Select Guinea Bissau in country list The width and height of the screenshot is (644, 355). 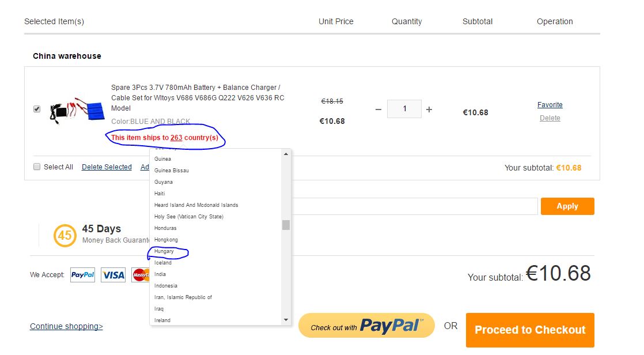[172, 171]
